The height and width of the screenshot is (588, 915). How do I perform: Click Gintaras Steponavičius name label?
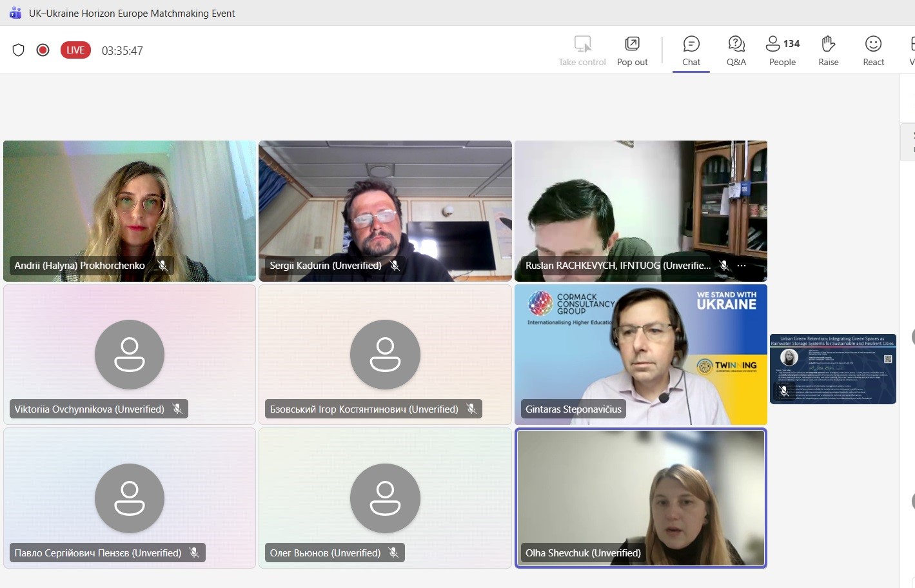(573, 409)
